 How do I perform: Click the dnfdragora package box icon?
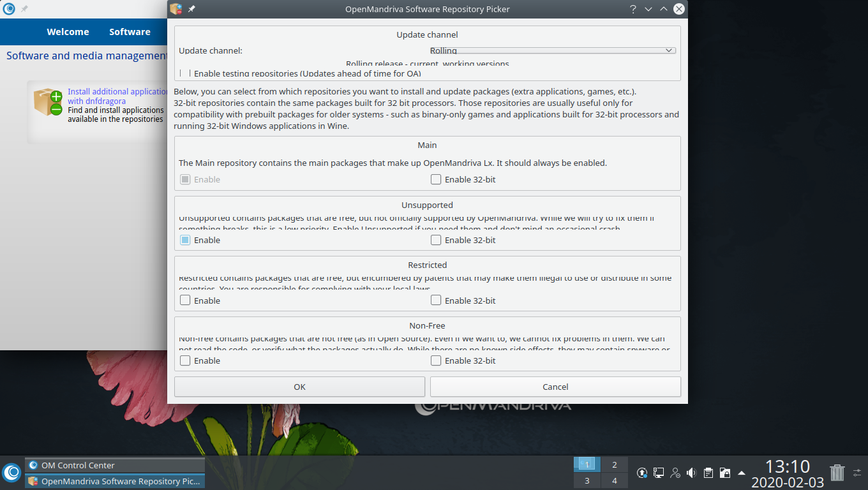point(48,102)
